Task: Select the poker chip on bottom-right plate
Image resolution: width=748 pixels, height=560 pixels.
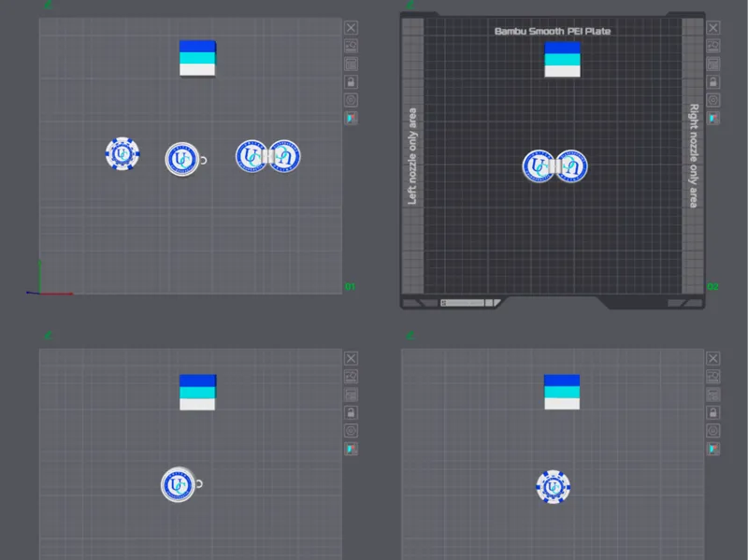Action: pos(553,486)
